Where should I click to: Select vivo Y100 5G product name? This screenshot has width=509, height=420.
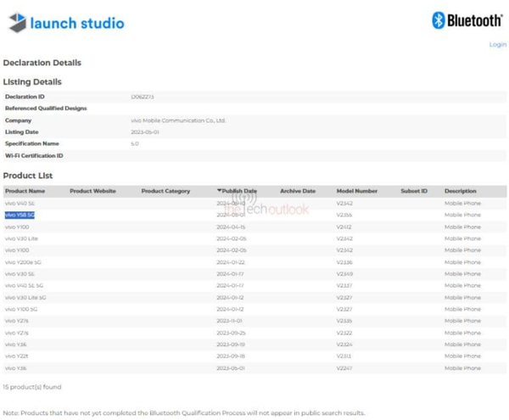click(21, 310)
